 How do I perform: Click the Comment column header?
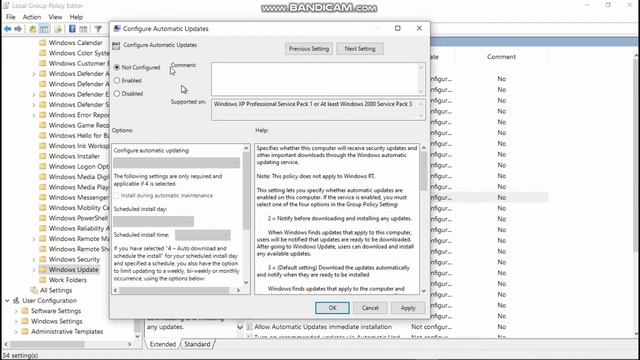pyautogui.click(x=501, y=57)
